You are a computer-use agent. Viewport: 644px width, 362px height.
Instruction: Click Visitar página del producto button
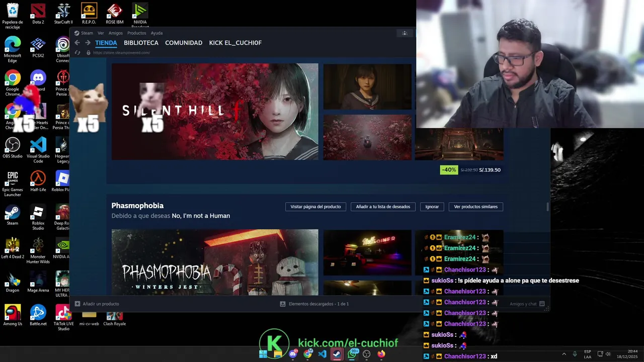(315, 207)
